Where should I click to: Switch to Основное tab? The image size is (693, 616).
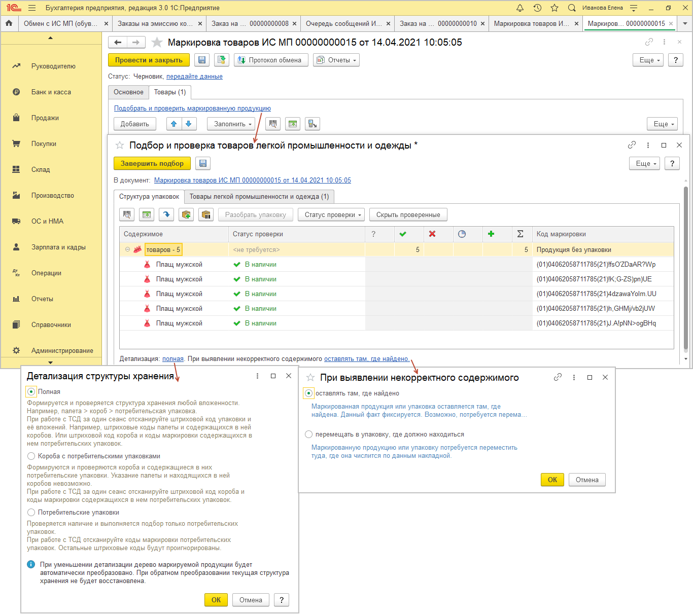128,92
